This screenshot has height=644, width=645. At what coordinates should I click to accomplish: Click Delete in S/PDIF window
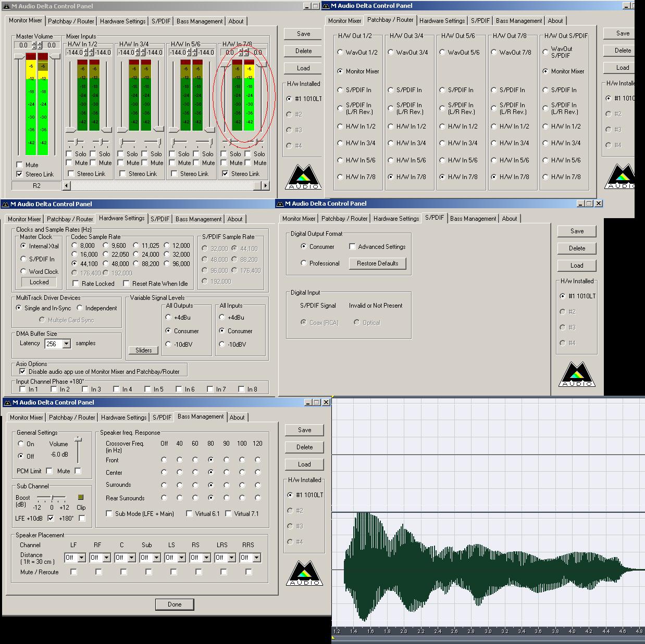pos(577,248)
